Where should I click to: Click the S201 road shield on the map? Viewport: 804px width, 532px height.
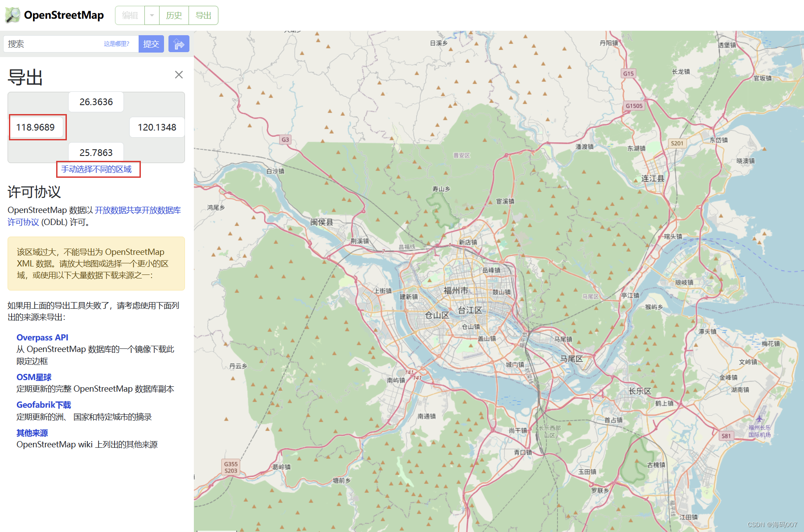click(x=677, y=143)
